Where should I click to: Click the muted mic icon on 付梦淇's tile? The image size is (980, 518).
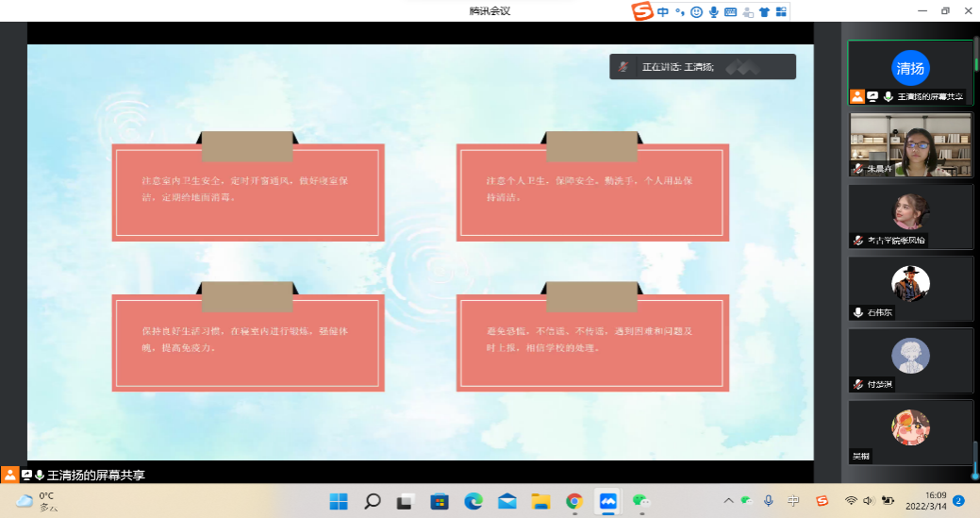(x=858, y=384)
